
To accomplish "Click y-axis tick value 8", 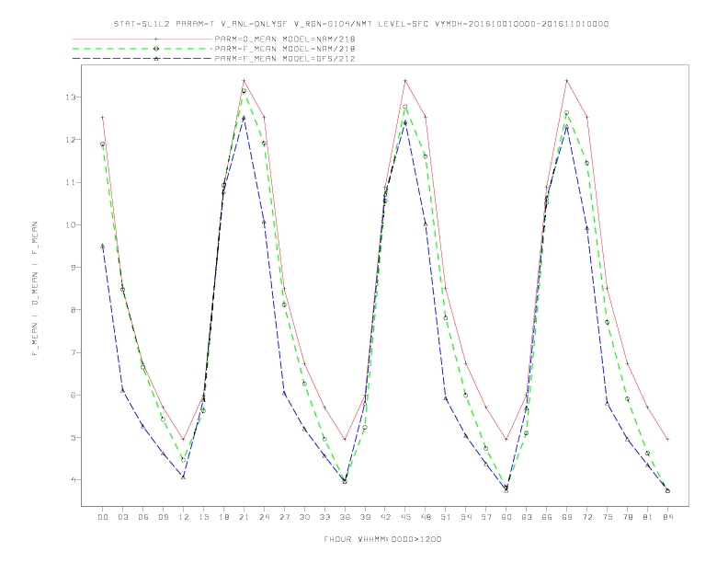I will 73,310.
